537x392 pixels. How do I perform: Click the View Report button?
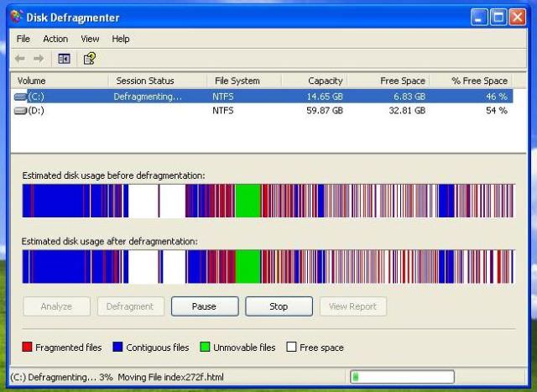pyautogui.click(x=352, y=306)
